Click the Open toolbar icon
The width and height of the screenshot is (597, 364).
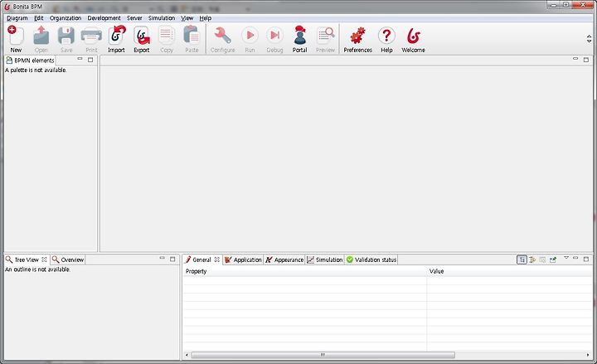(41, 39)
